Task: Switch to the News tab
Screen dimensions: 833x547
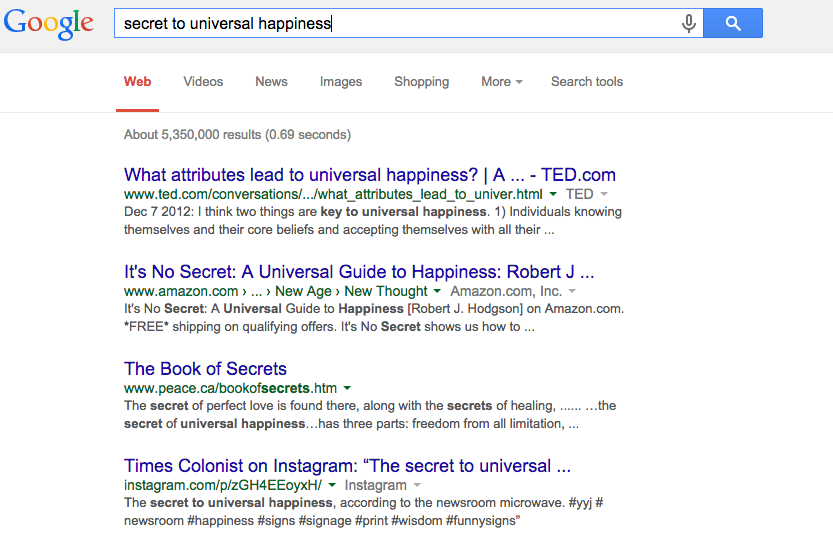Action: pos(271,82)
